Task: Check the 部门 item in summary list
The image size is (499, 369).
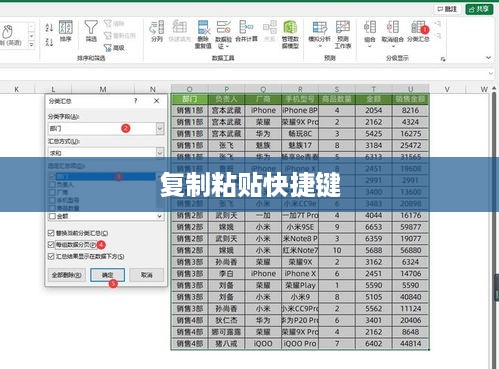Action: click(52, 176)
